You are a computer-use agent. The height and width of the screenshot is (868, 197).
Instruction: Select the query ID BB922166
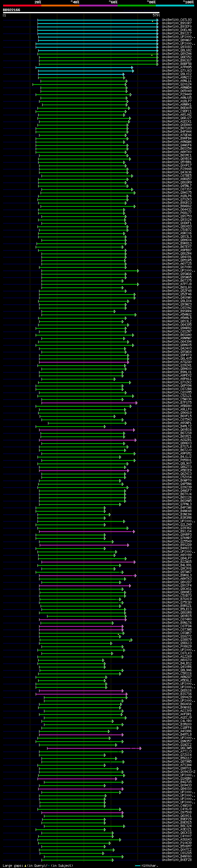tap(11, 10)
